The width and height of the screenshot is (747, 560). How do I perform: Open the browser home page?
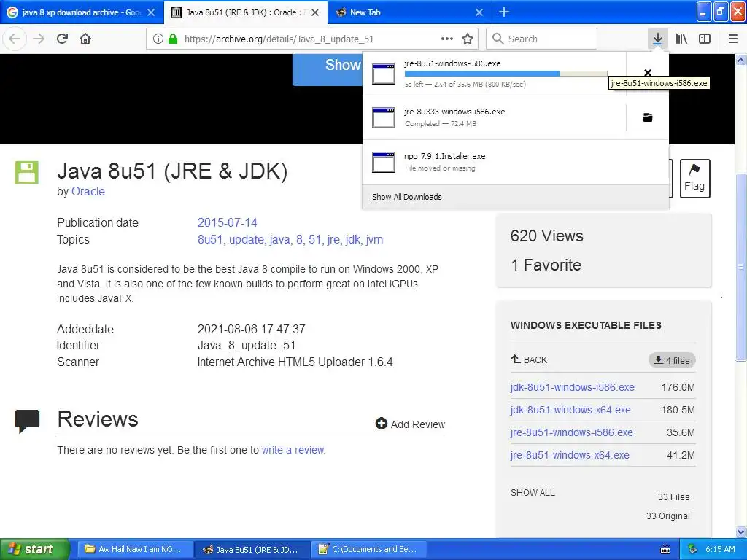tap(85, 39)
